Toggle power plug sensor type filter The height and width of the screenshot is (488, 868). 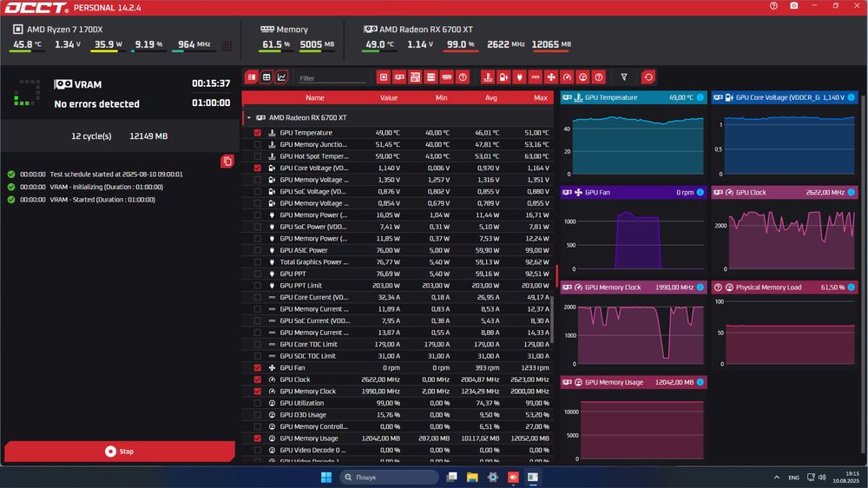tap(519, 77)
